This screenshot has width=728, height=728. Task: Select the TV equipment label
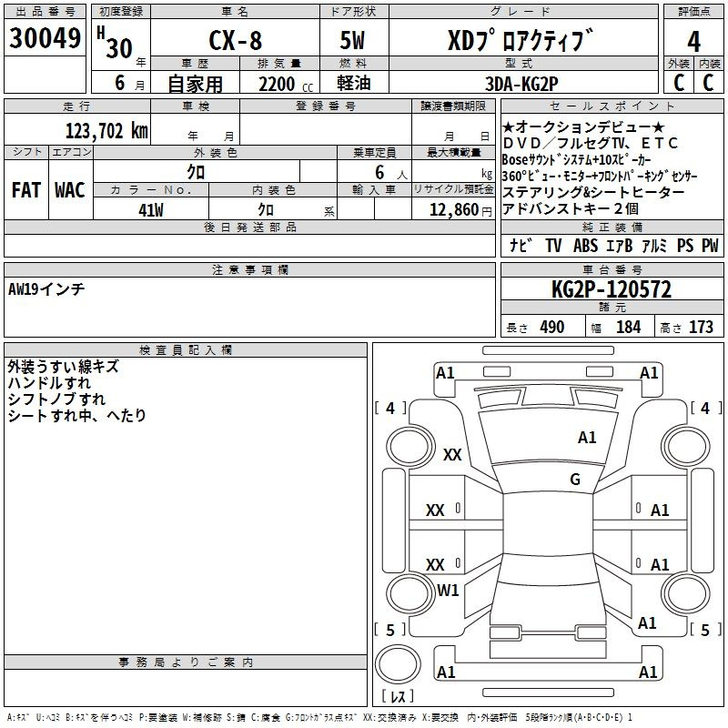553,246
